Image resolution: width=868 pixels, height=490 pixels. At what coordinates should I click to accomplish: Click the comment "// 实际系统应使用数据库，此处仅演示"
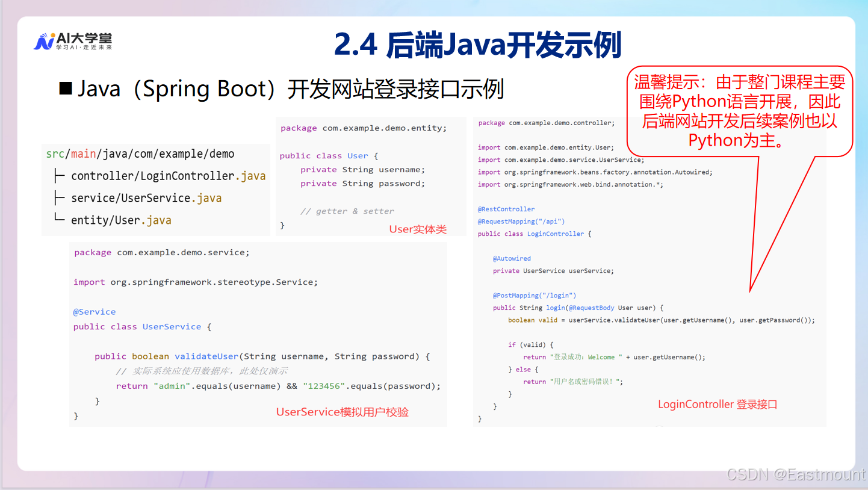tap(202, 371)
